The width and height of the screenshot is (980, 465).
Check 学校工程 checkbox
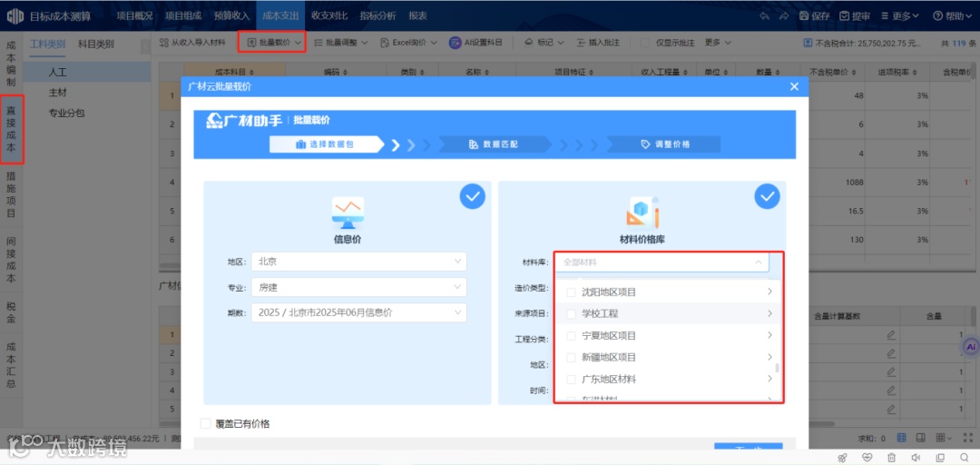pyautogui.click(x=571, y=314)
